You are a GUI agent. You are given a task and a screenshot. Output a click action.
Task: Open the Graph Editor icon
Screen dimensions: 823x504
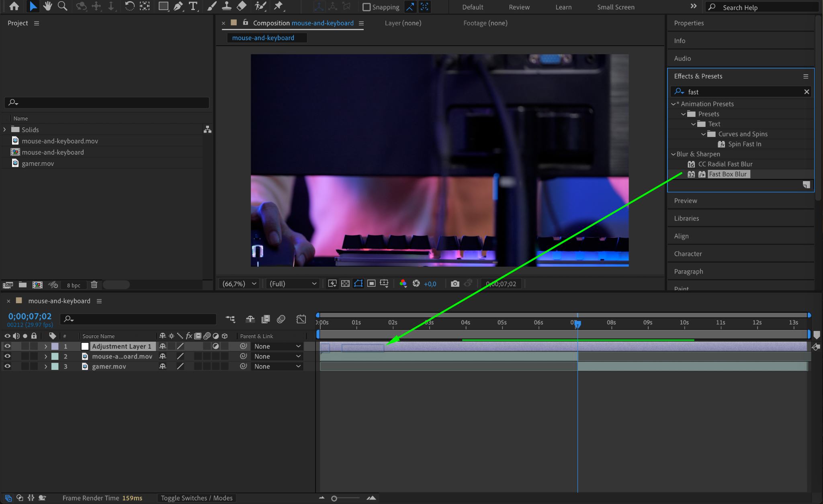pos(301,319)
